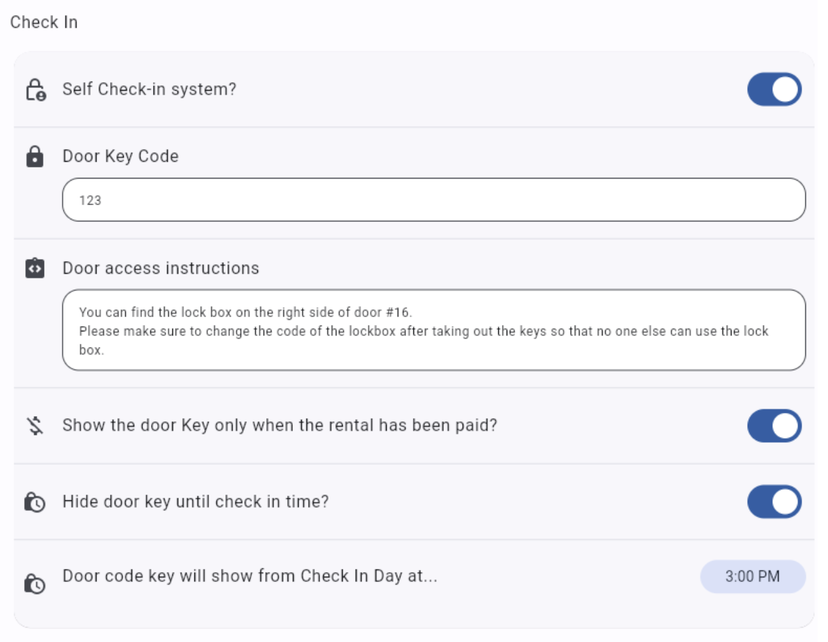The height and width of the screenshot is (642, 828).
Task: Click the Self Check-in system? label
Action: coord(149,89)
